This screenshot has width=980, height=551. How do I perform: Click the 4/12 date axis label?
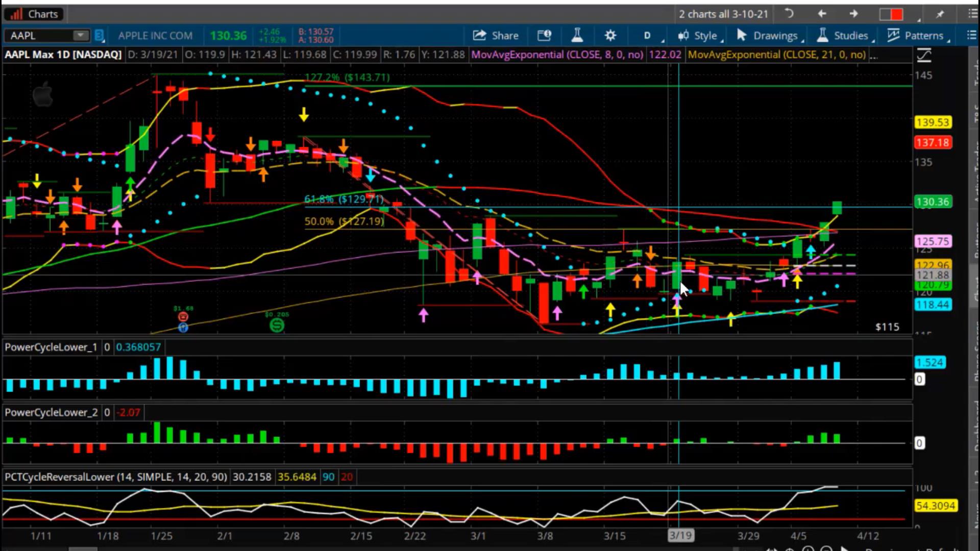(868, 536)
